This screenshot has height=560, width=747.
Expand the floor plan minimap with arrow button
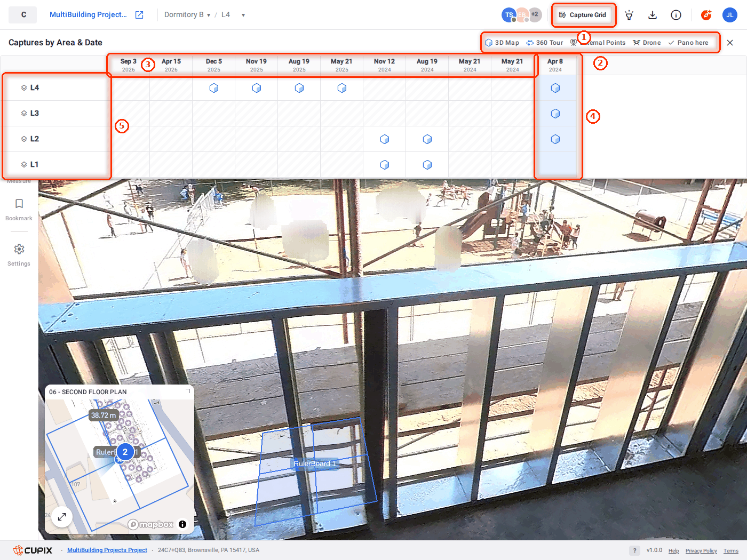pos(62,517)
